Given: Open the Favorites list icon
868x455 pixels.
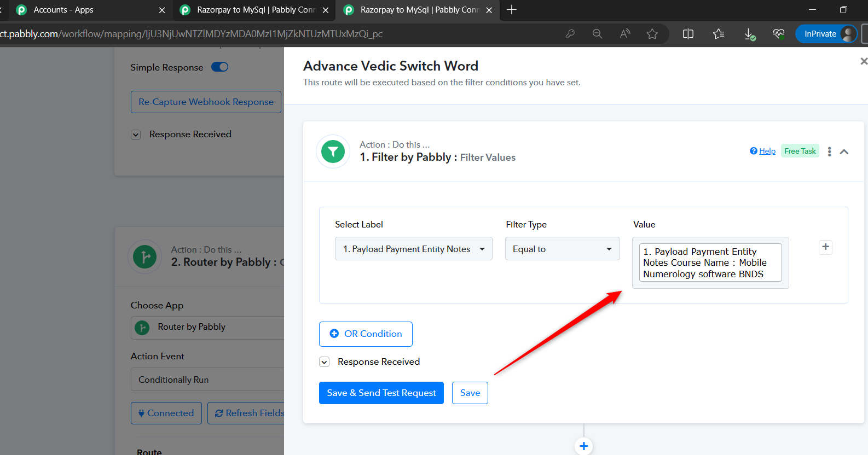Looking at the screenshot, I should click(x=719, y=34).
